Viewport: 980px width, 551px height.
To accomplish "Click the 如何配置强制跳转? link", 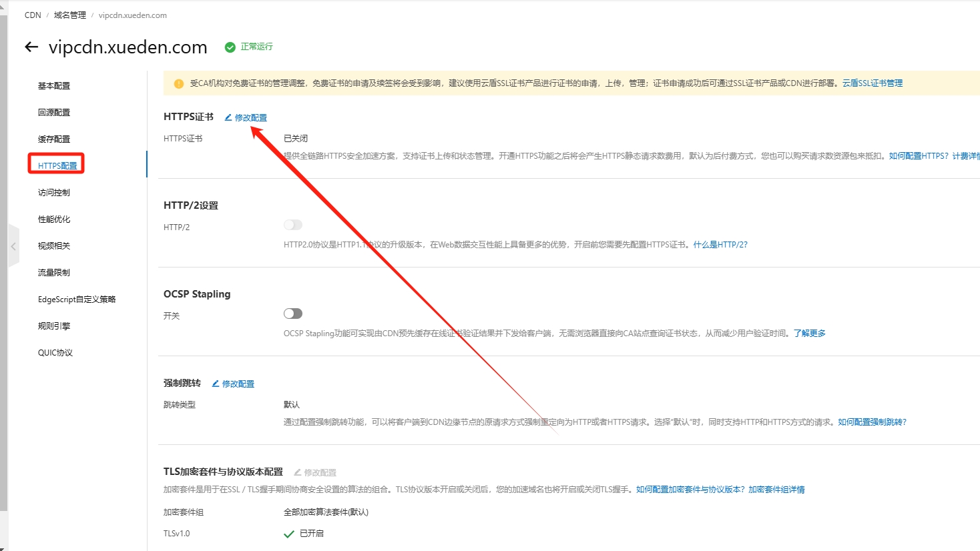I will point(872,422).
